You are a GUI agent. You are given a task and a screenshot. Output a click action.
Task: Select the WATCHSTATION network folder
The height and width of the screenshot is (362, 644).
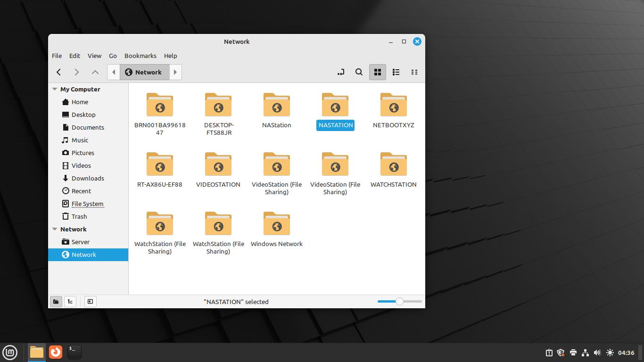click(394, 170)
